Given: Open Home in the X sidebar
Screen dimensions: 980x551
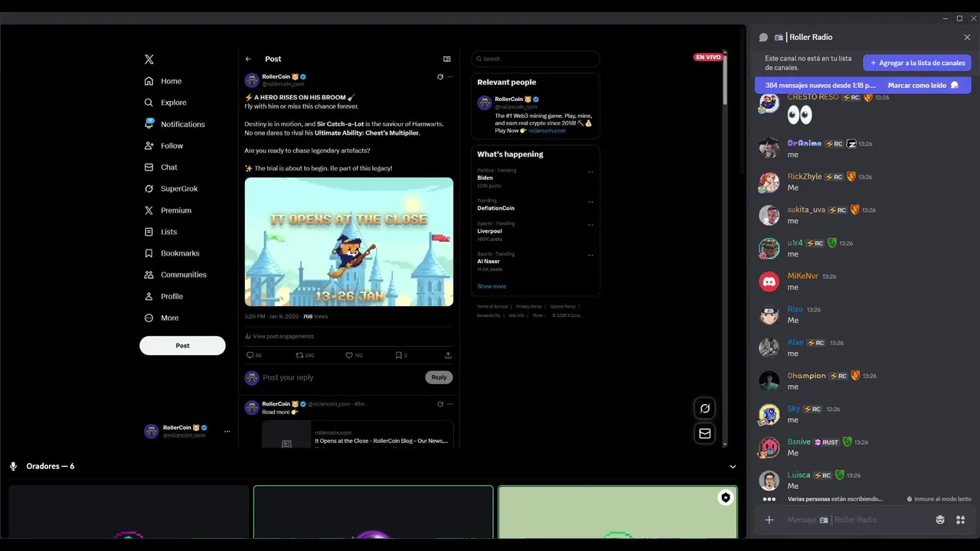Looking at the screenshot, I should [163, 81].
